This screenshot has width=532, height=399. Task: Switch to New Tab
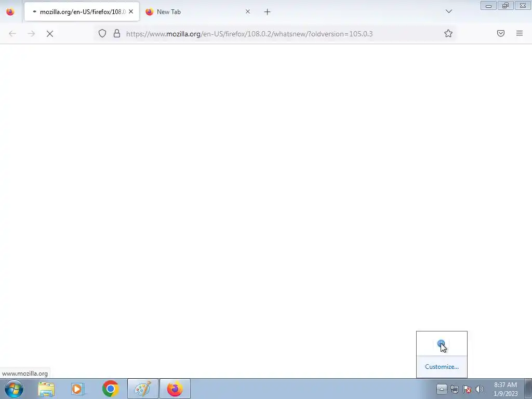pos(198,12)
